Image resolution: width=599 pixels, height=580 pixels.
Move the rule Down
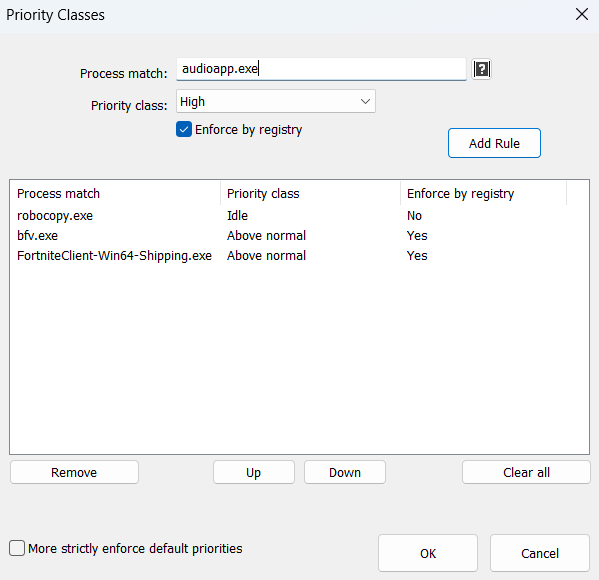pos(345,472)
